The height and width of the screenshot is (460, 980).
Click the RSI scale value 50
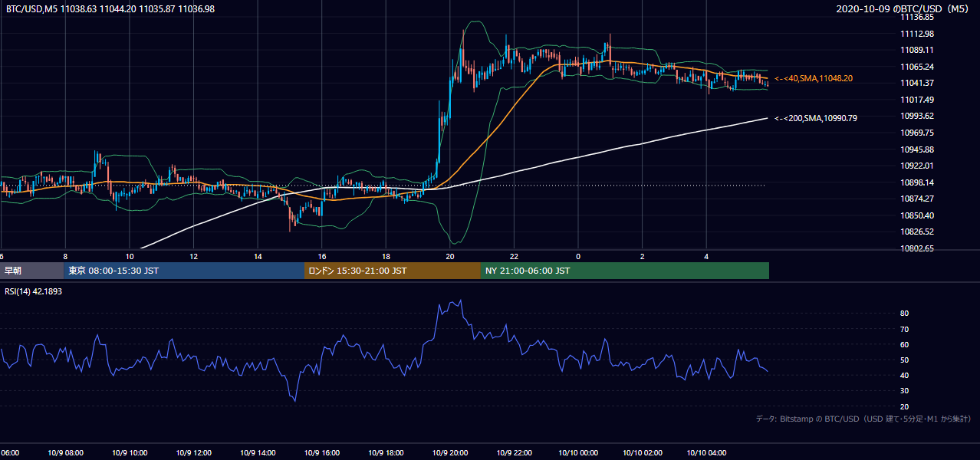[904, 360]
